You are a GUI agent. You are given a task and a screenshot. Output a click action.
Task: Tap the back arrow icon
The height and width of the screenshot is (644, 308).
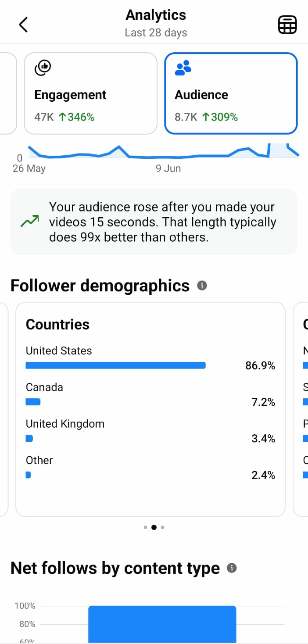point(24,25)
